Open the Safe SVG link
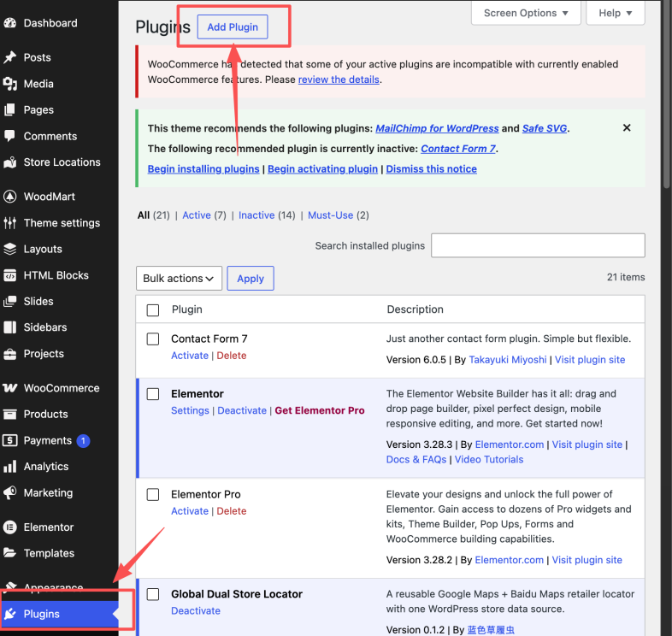The width and height of the screenshot is (672, 636). pyautogui.click(x=545, y=128)
